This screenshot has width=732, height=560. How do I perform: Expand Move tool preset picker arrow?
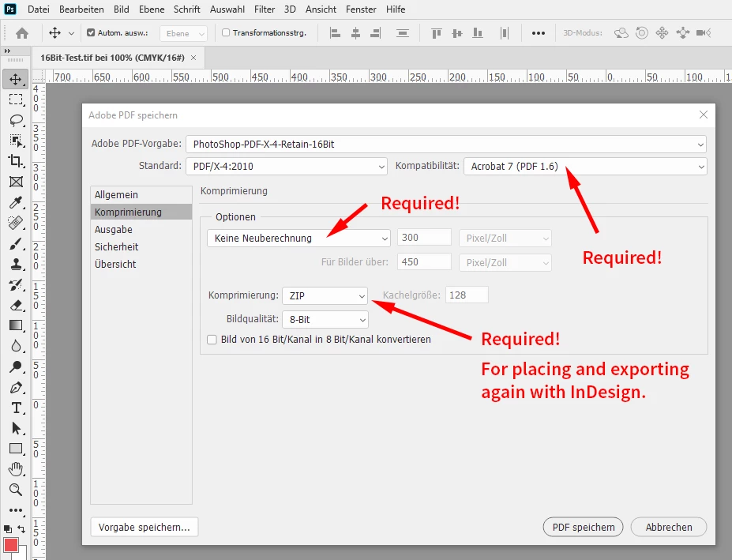click(71, 33)
